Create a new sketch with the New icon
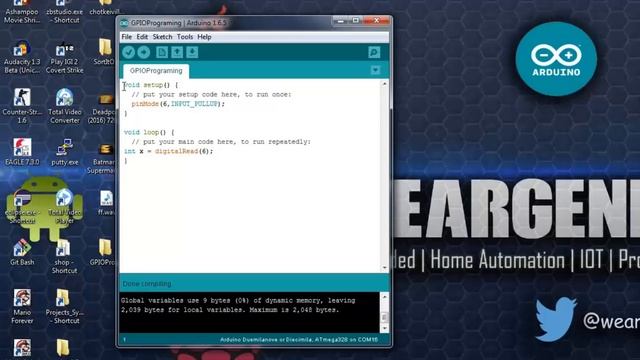 [162, 52]
